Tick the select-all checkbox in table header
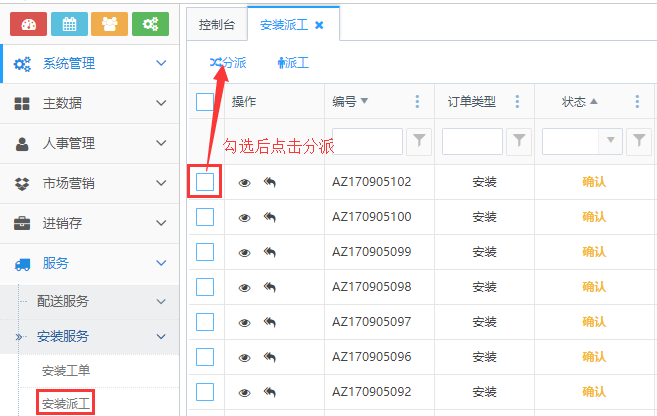This screenshot has width=657, height=416. point(205,101)
